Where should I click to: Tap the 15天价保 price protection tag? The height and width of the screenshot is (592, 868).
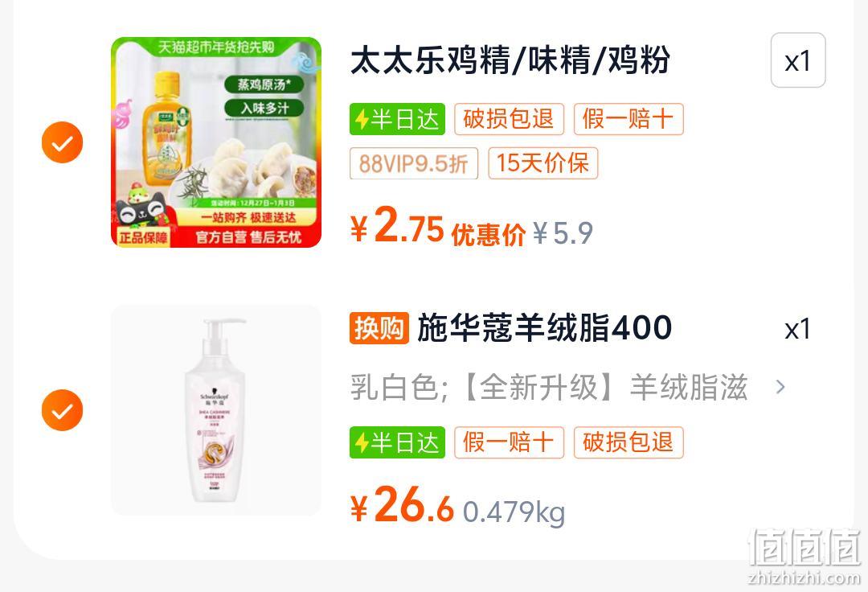(x=542, y=163)
